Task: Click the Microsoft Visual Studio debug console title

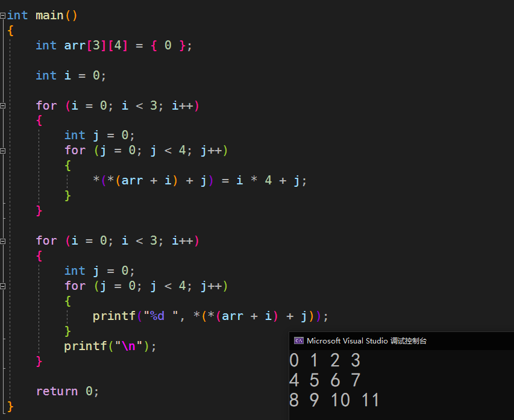Action: (x=366, y=341)
